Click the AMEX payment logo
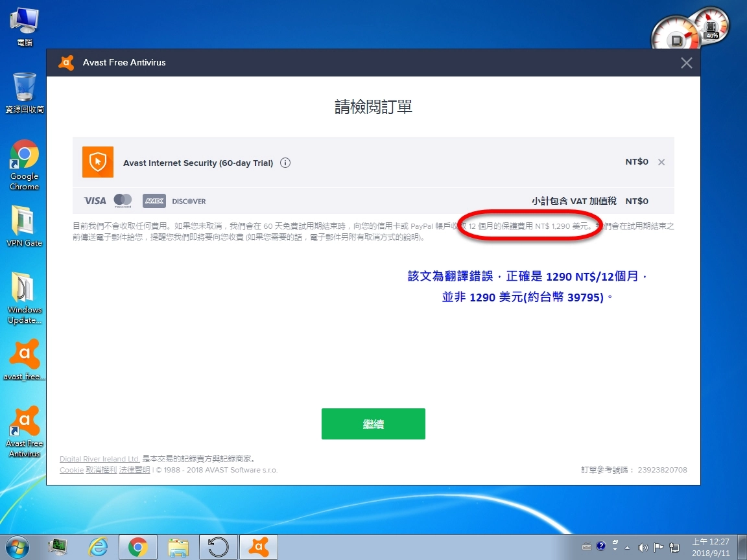 pos(154,201)
